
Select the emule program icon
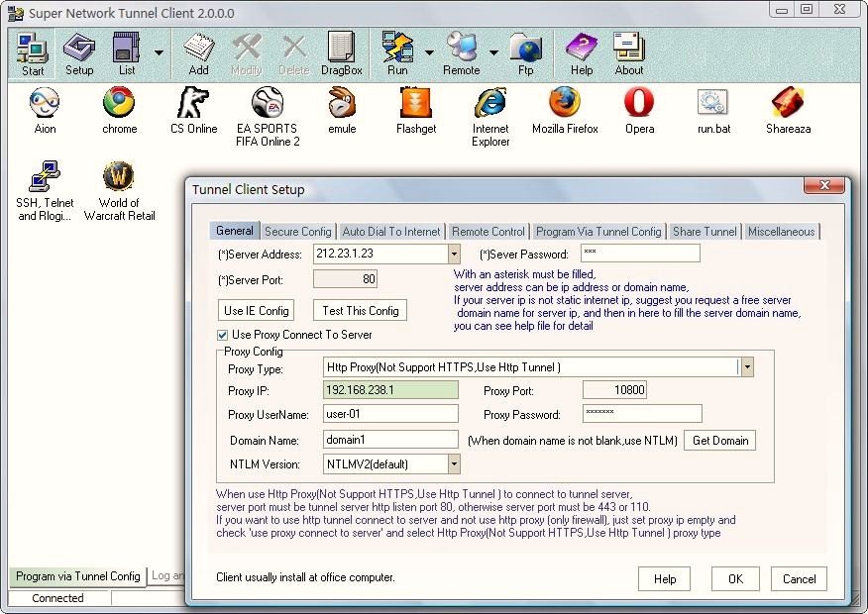coord(342,110)
